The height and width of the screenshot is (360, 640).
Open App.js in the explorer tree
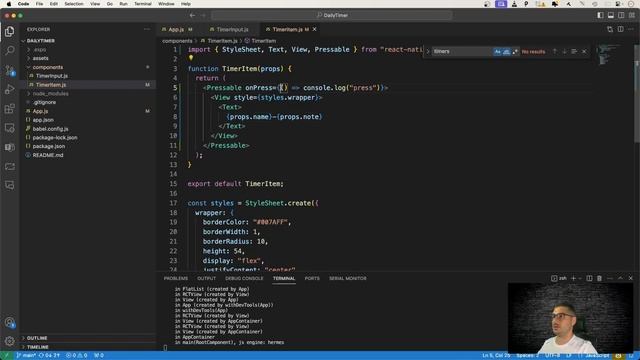point(88,111)
